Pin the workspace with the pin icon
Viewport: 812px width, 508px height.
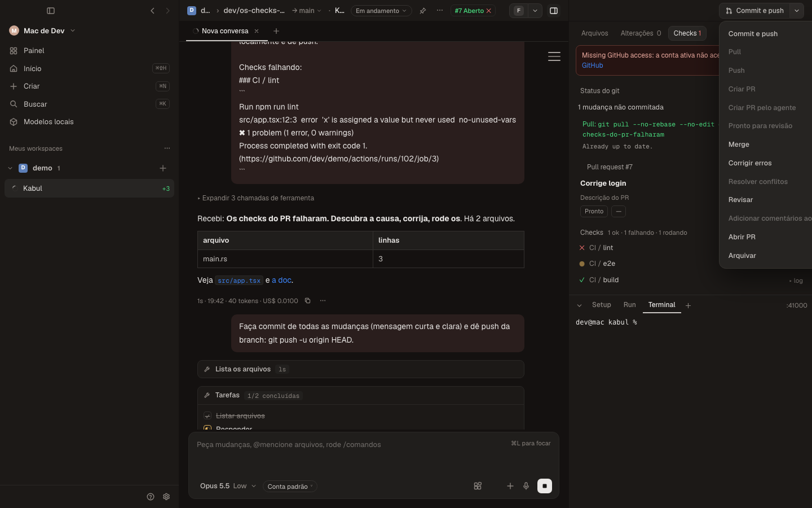422,11
